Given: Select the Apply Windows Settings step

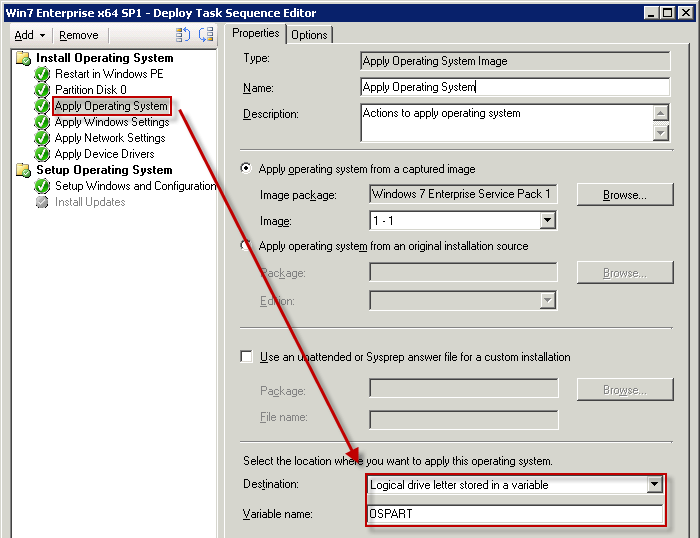Looking at the screenshot, I should [x=112, y=122].
